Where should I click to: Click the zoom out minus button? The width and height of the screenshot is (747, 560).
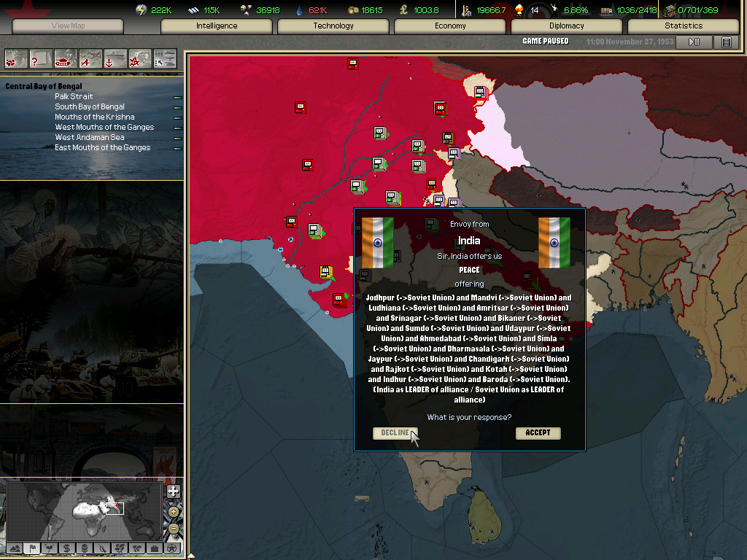(x=173, y=527)
